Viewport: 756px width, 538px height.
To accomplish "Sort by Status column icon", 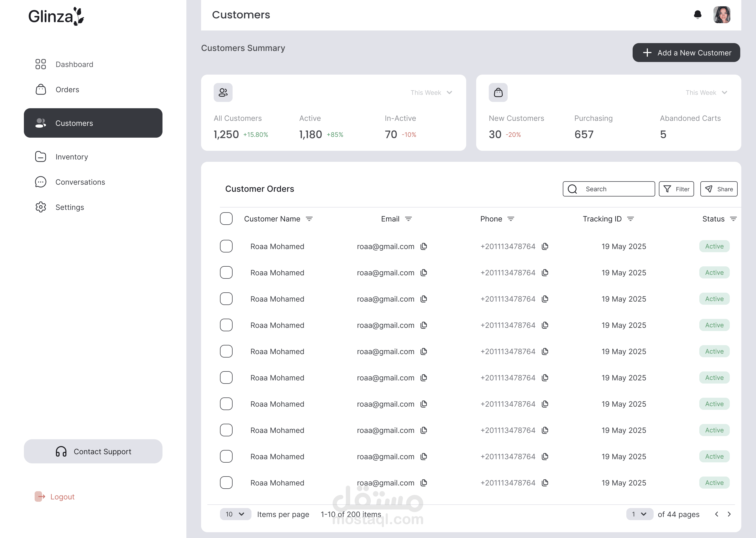I will (733, 219).
